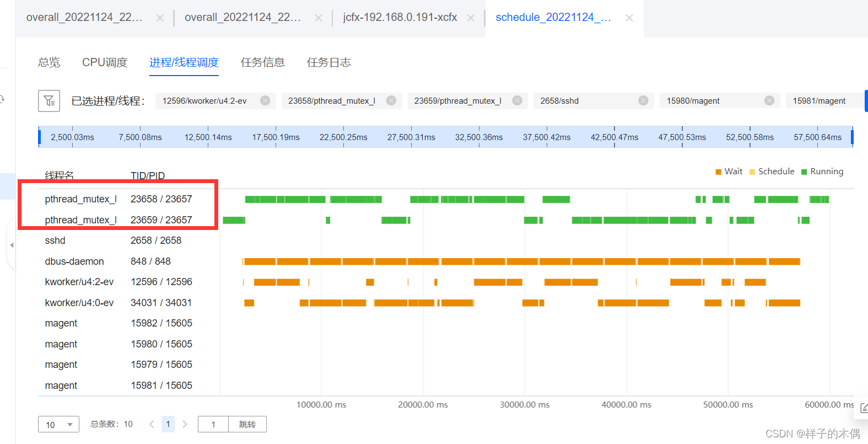Click the right handle of time range slider

852,137
